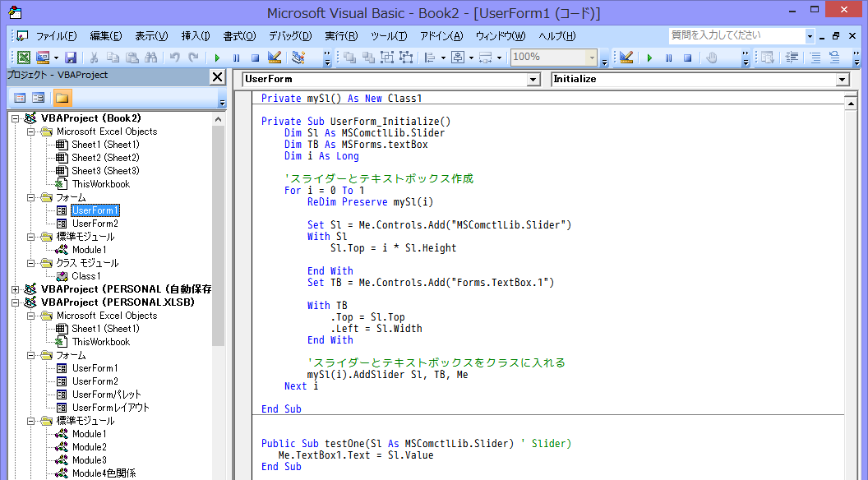Click the Cut scissors icon
Viewport: 868px width, 480px height.
94,57
